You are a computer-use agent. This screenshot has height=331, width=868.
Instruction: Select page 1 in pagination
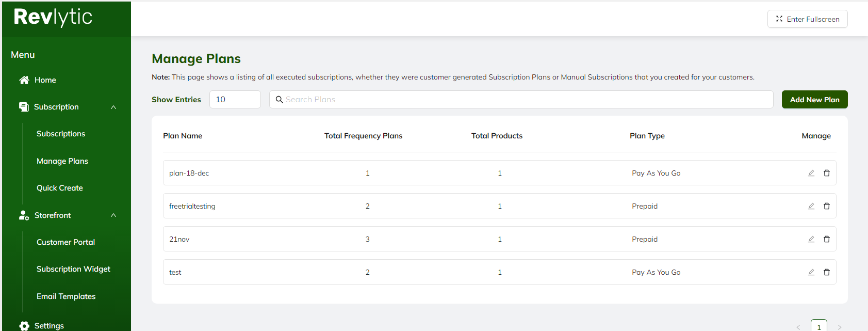point(818,326)
